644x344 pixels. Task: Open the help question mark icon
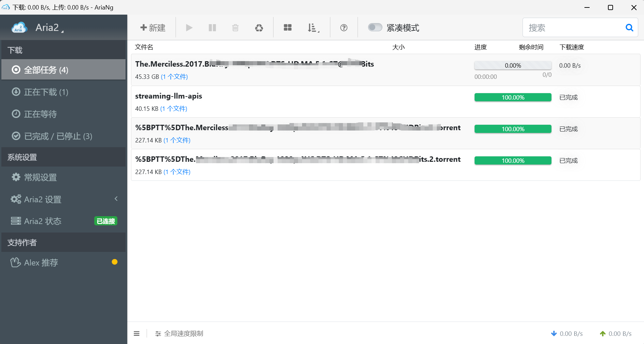point(344,28)
